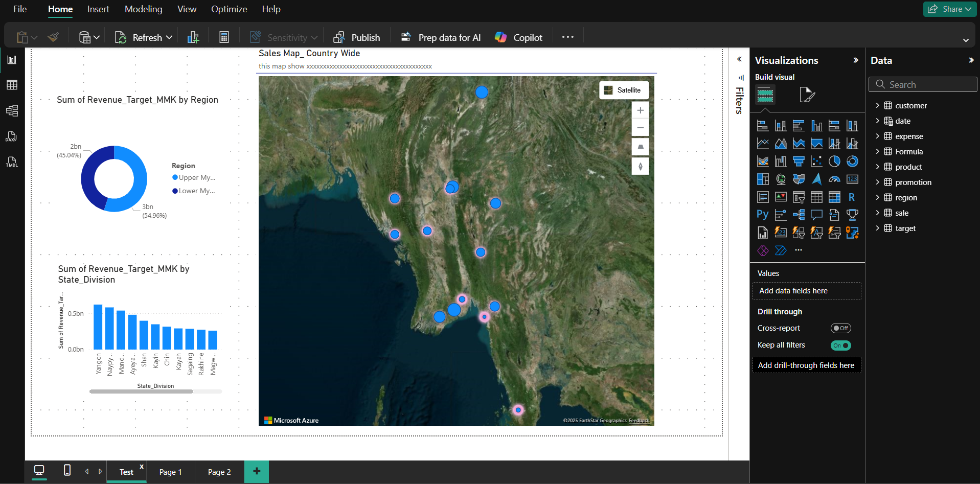Open the Modeling ribbon tab
Image resolution: width=980 pixels, height=484 pixels.
tap(143, 9)
